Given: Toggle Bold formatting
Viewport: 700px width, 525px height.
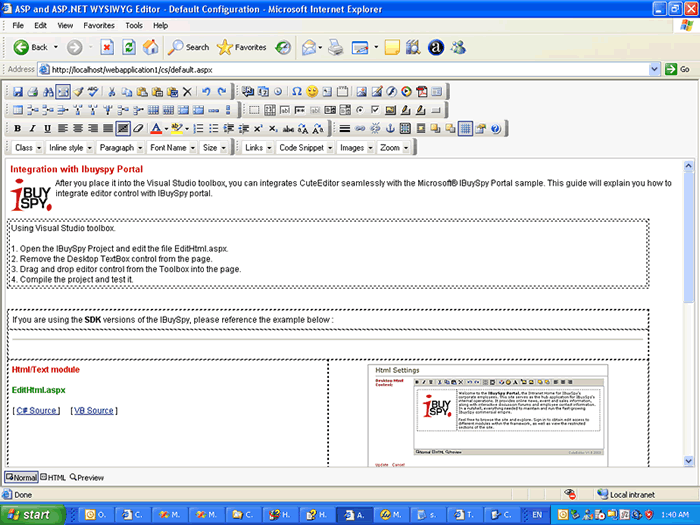Looking at the screenshot, I should pyautogui.click(x=17, y=129).
